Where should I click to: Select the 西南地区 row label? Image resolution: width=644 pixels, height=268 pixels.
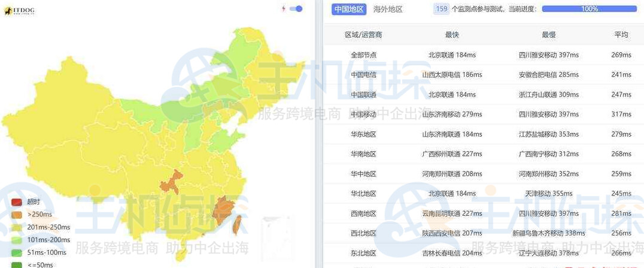(x=363, y=213)
